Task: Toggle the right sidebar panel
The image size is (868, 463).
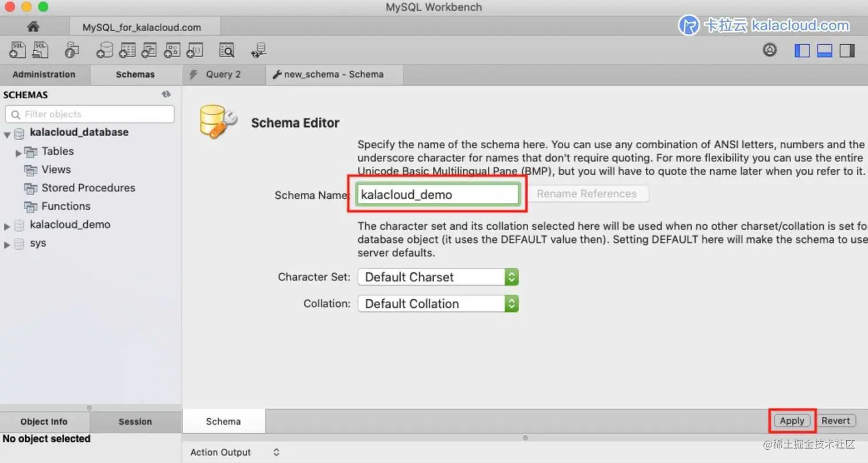Action: (x=847, y=51)
